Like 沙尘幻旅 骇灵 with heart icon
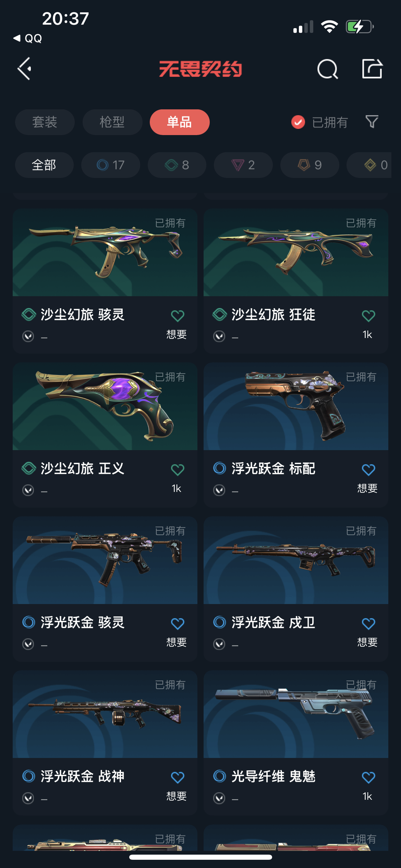The height and width of the screenshot is (868, 401). coord(177,316)
